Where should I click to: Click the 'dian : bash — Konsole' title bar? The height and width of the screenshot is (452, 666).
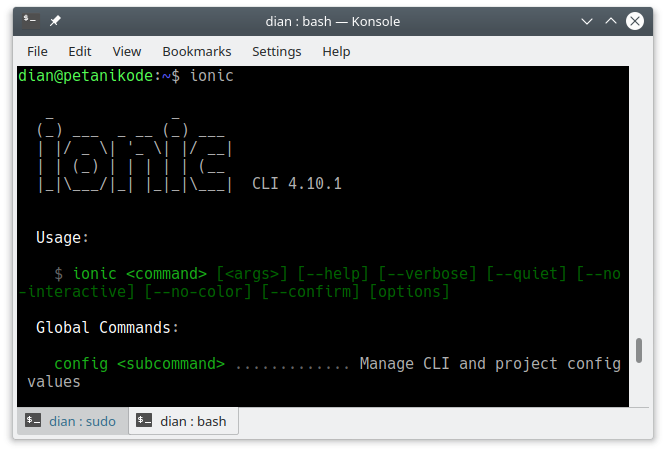click(x=330, y=20)
